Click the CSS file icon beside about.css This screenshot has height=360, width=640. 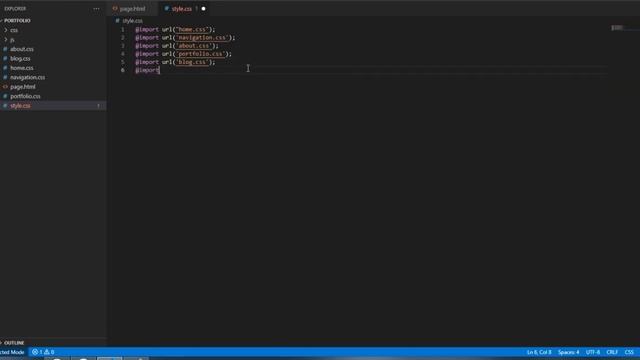click(5, 49)
